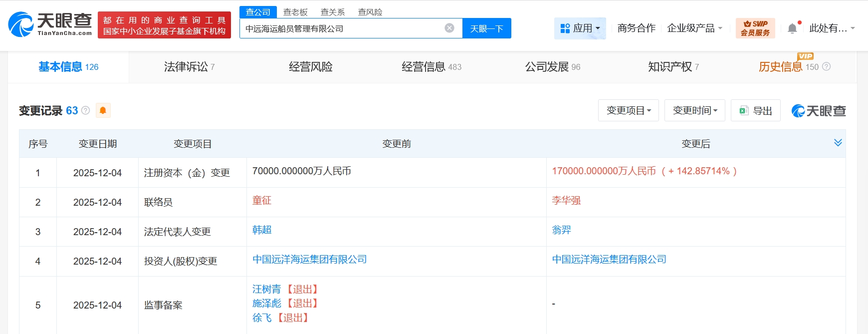Open the 企业级产品 dropdown menu
This screenshot has height=334, width=868.
pyautogui.click(x=694, y=28)
